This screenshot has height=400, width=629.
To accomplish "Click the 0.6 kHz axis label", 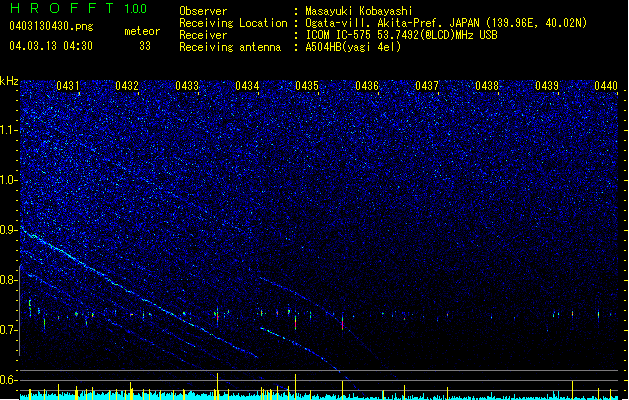I will tap(9, 380).
